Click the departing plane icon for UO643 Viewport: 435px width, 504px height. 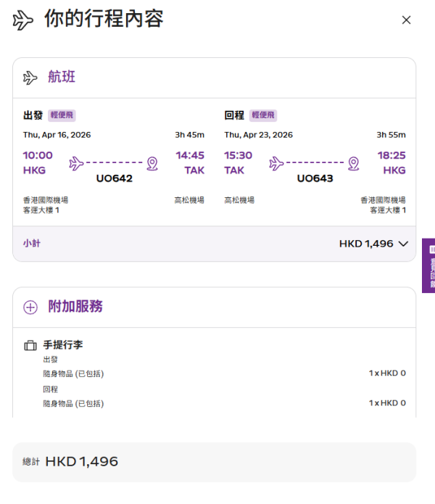pyautogui.click(x=276, y=163)
